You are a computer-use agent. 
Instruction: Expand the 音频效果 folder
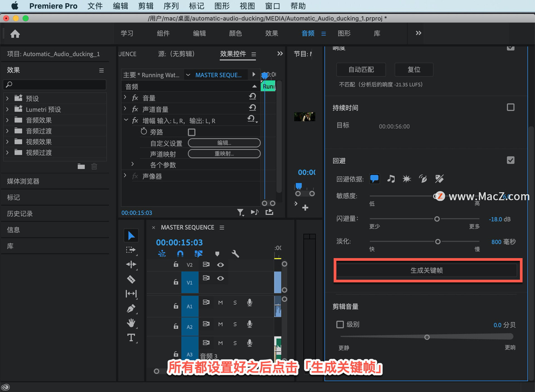(7, 120)
